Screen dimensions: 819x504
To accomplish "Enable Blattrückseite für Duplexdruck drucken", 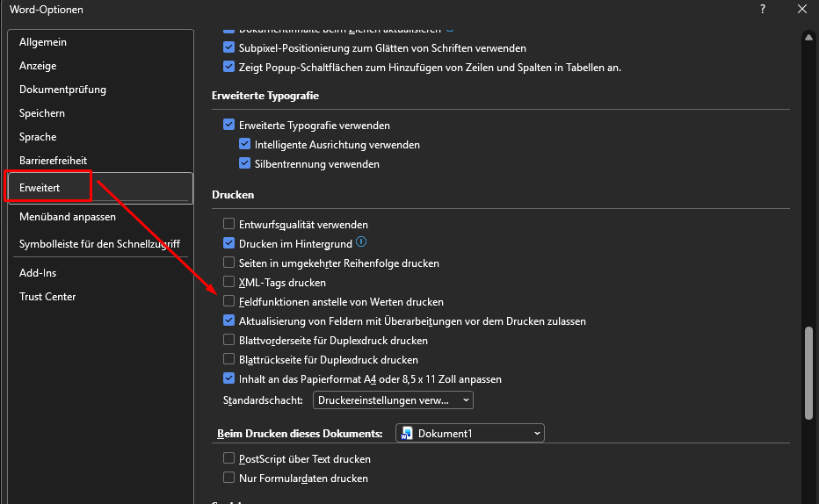I will 228,359.
